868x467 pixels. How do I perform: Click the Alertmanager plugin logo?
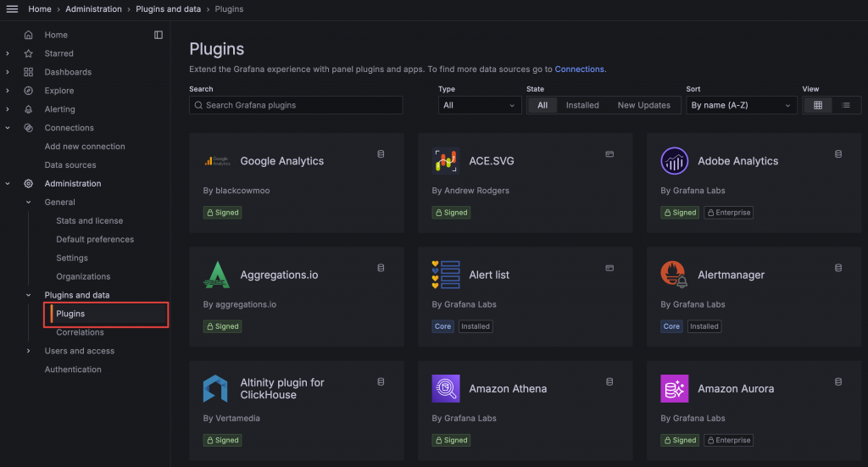coord(674,275)
